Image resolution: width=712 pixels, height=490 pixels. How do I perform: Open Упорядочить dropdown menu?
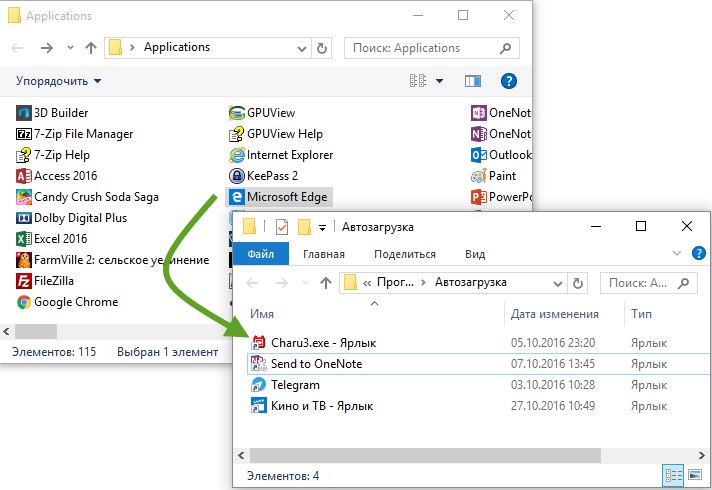pos(59,81)
